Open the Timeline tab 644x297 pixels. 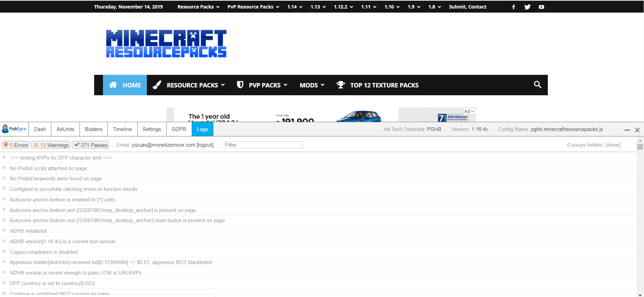[x=122, y=129]
